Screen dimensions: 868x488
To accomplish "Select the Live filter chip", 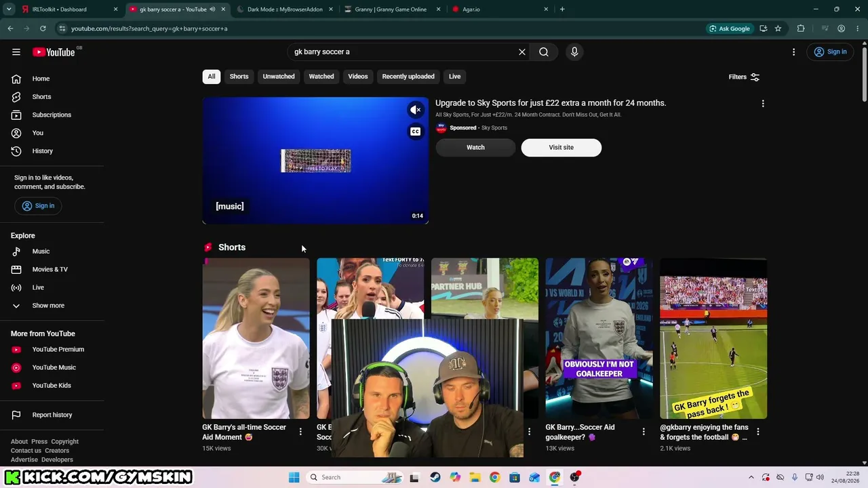I will (x=454, y=77).
